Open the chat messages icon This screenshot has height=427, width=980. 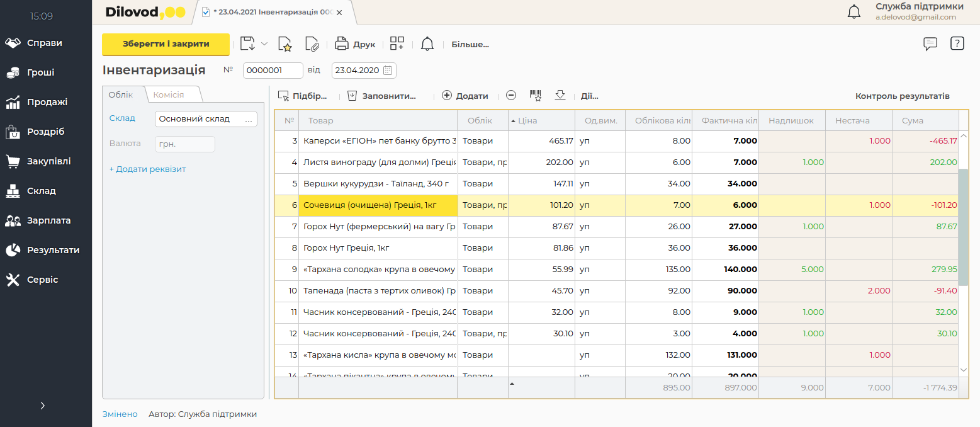click(x=930, y=43)
